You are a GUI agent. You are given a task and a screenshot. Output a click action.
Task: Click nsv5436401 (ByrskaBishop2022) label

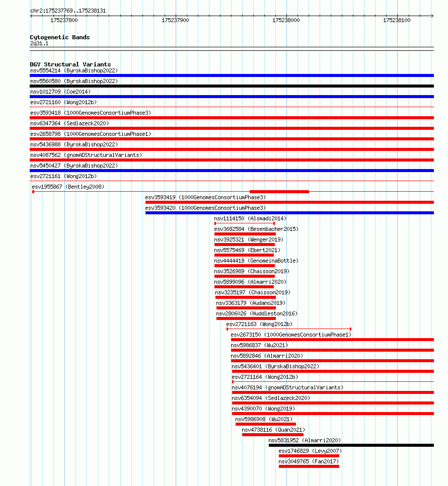276,366
